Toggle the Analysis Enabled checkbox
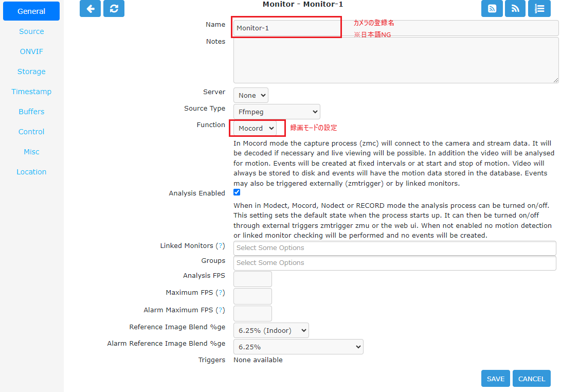Viewport: 561px width, 392px height. tap(237, 192)
